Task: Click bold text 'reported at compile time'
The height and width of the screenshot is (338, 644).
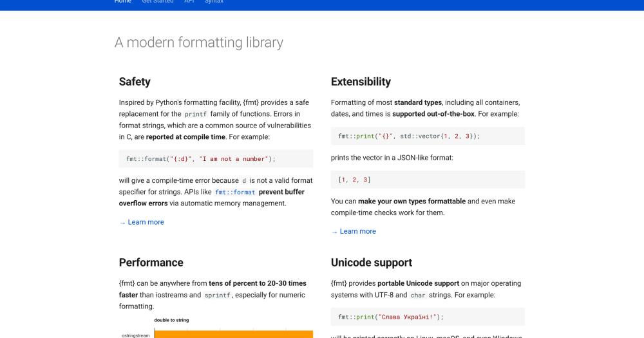Action: pyautogui.click(x=185, y=137)
